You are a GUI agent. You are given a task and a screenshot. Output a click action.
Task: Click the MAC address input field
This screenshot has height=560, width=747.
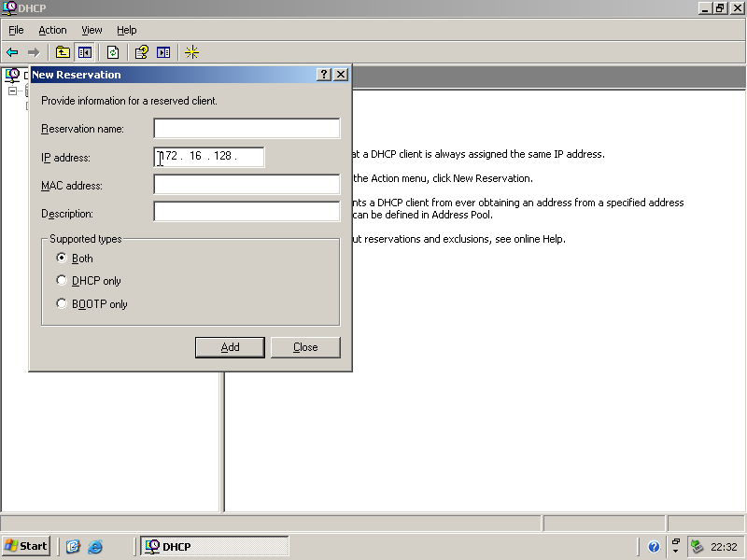click(x=247, y=185)
